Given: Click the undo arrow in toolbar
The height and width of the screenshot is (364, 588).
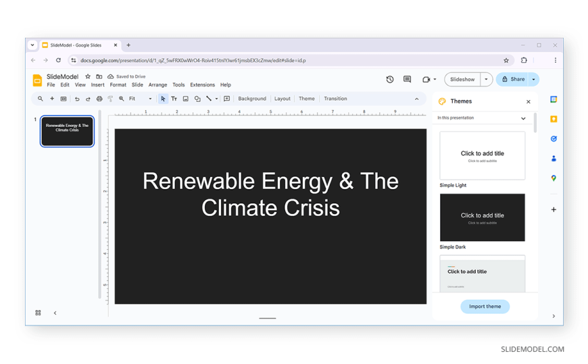Looking at the screenshot, I should [77, 99].
